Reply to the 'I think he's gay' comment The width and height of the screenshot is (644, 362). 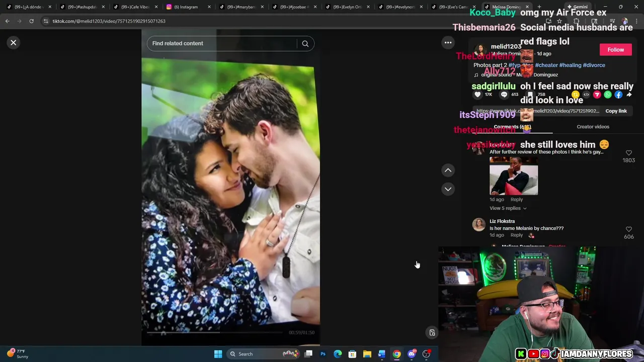[516, 200]
